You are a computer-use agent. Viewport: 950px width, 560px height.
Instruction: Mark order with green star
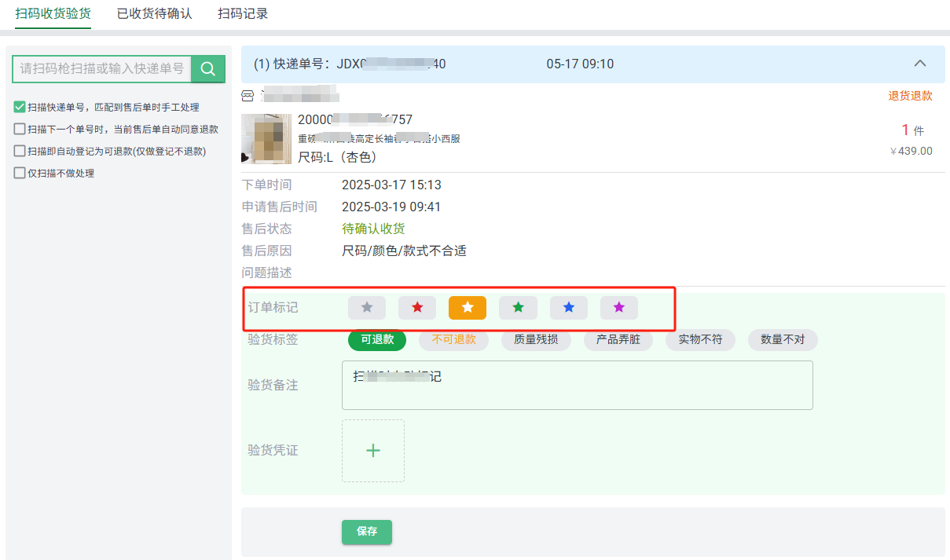518,308
